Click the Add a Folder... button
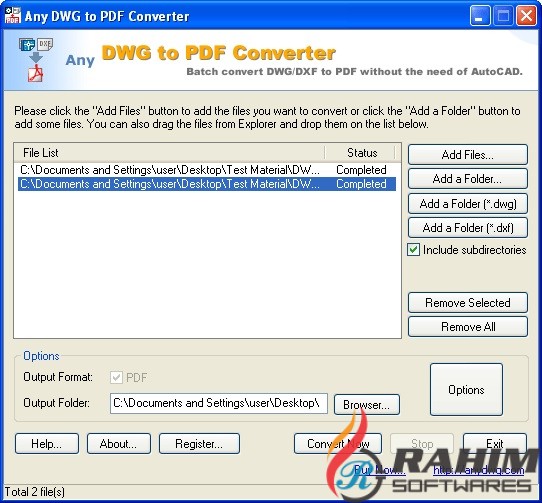 pos(468,179)
